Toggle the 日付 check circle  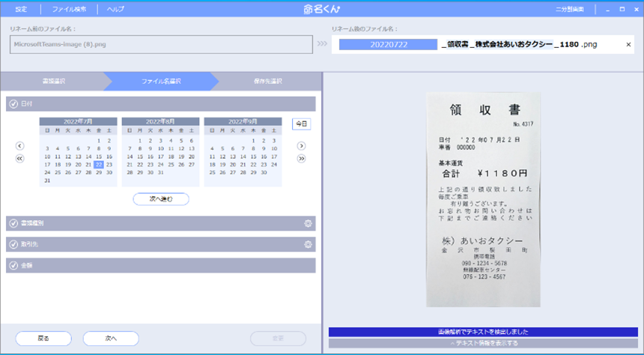(x=13, y=103)
